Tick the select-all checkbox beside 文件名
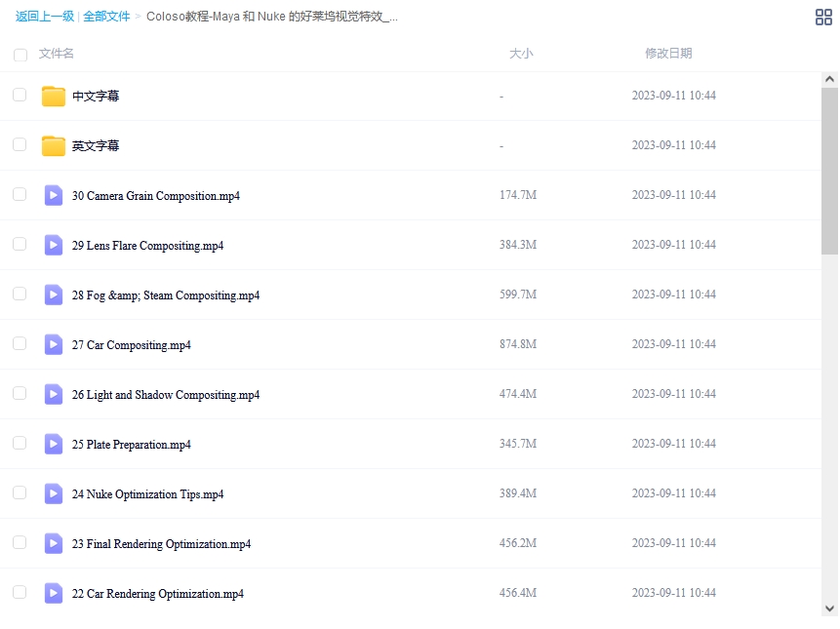 [20, 55]
